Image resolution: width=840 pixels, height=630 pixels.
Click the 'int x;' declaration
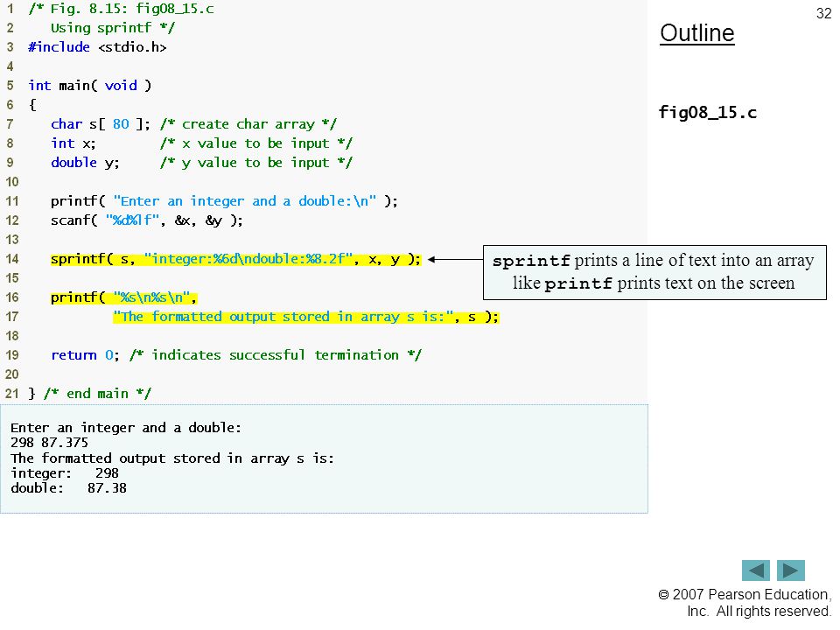click(x=73, y=143)
